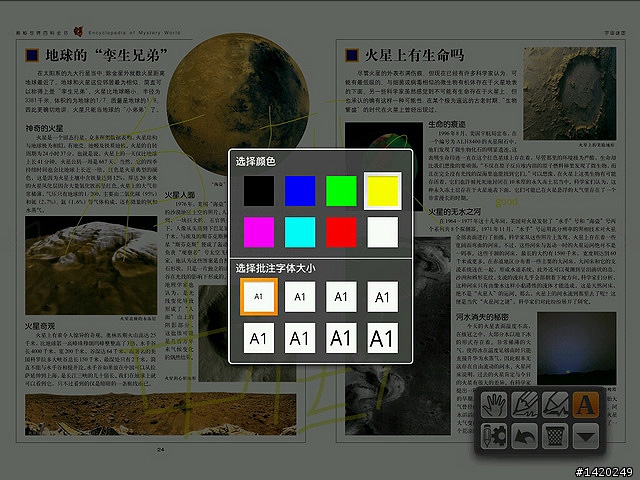Tap the yellow 'good' text annotation
The image size is (640, 480).
coord(507,202)
